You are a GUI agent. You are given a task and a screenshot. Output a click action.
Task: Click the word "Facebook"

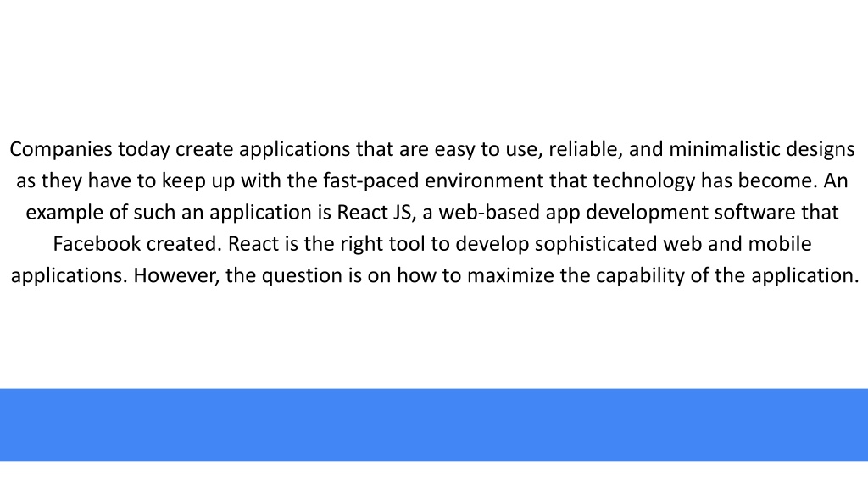tap(97, 244)
